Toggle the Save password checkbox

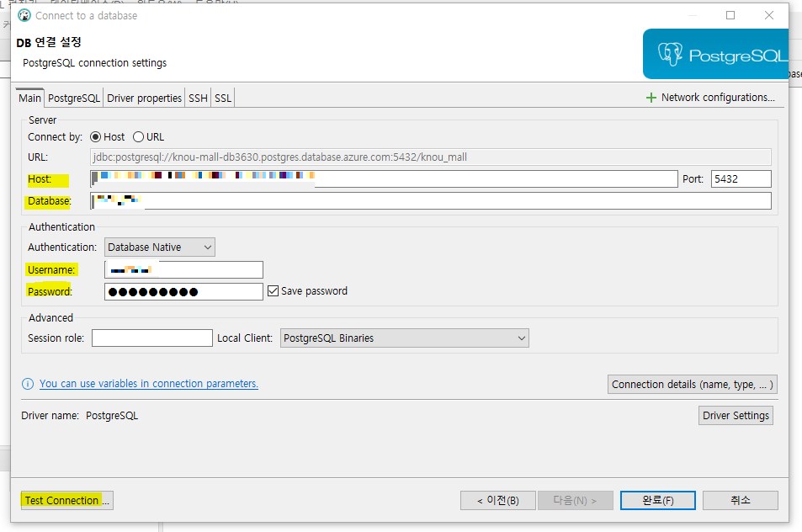(274, 291)
